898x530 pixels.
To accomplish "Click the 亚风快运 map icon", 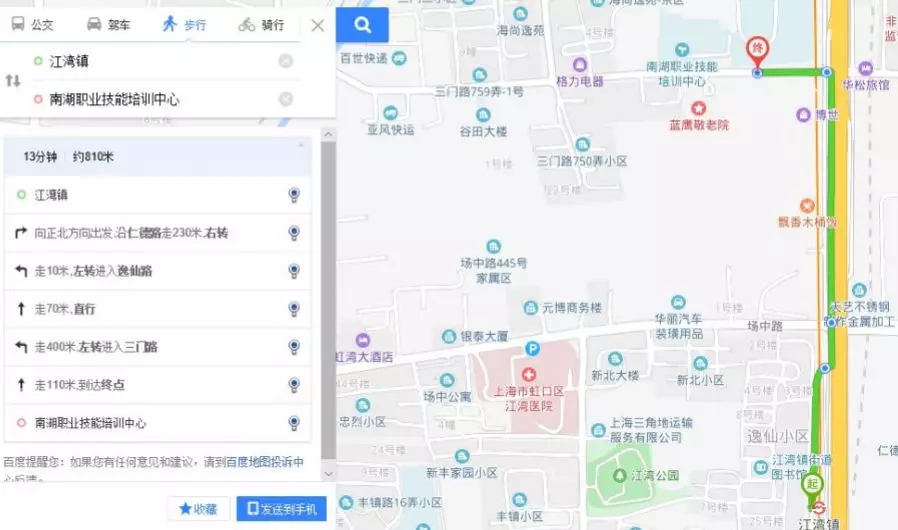I will coord(391,113).
